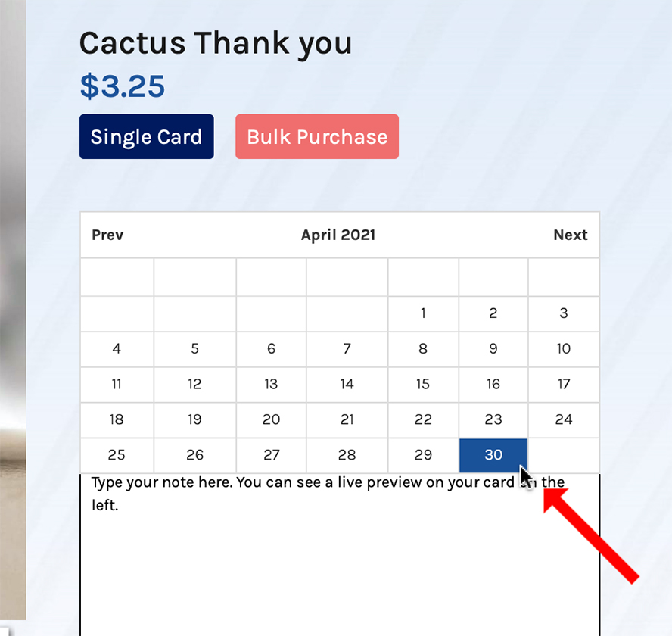Viewport: 672px width, 636px height.
Task: Select date 29 in the calendar
Action: 423,455
